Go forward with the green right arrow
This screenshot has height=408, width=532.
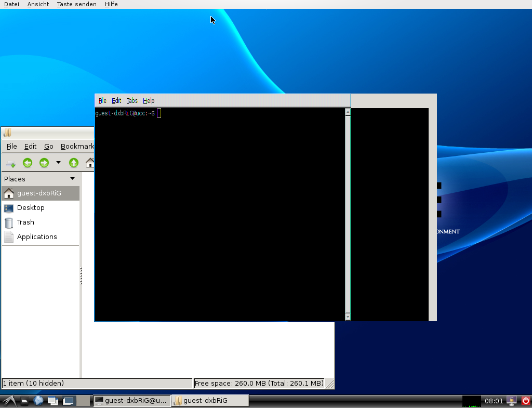click(44, 163)
